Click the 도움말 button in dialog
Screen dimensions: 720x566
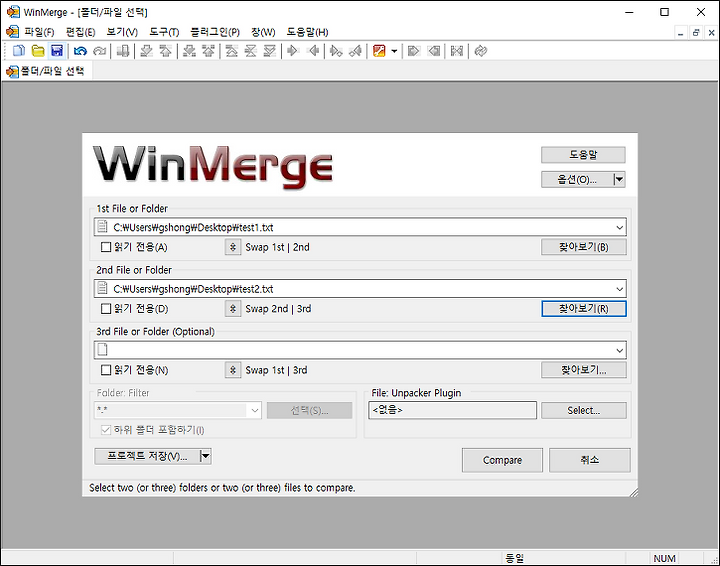point(583,155)
